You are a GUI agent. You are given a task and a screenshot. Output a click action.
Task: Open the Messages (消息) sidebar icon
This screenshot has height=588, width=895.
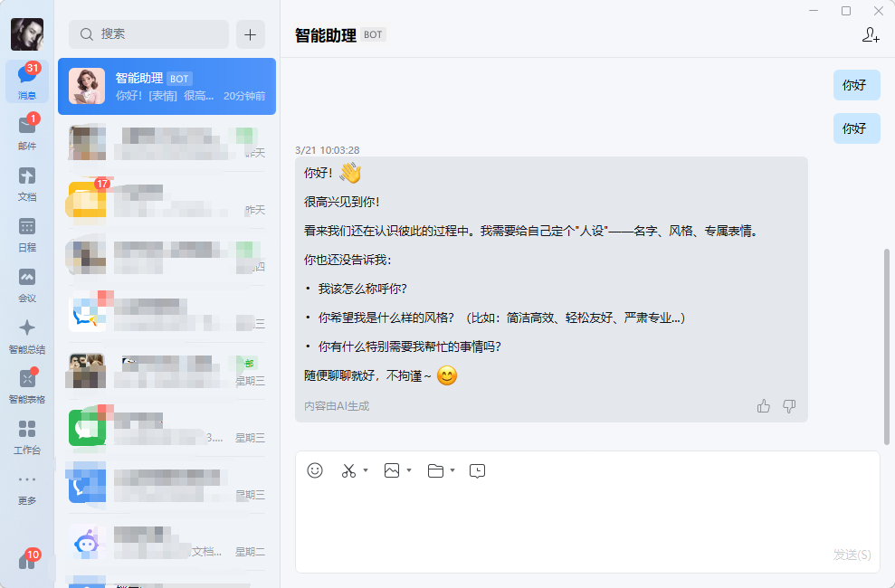tap(27, 81)
